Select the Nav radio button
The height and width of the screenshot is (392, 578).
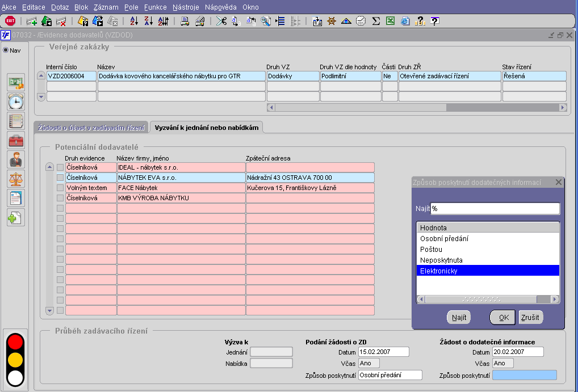(6, 50)
